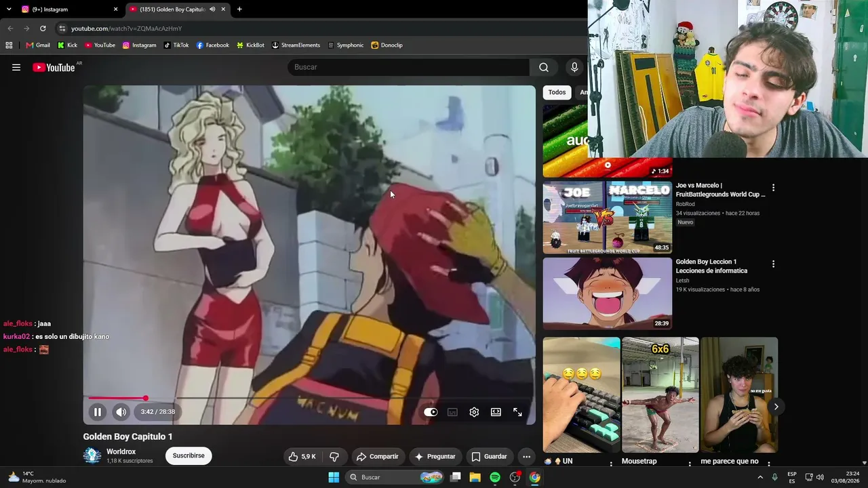
Task: Open the keyboard Short thumbnail
Action: [582, 395]
